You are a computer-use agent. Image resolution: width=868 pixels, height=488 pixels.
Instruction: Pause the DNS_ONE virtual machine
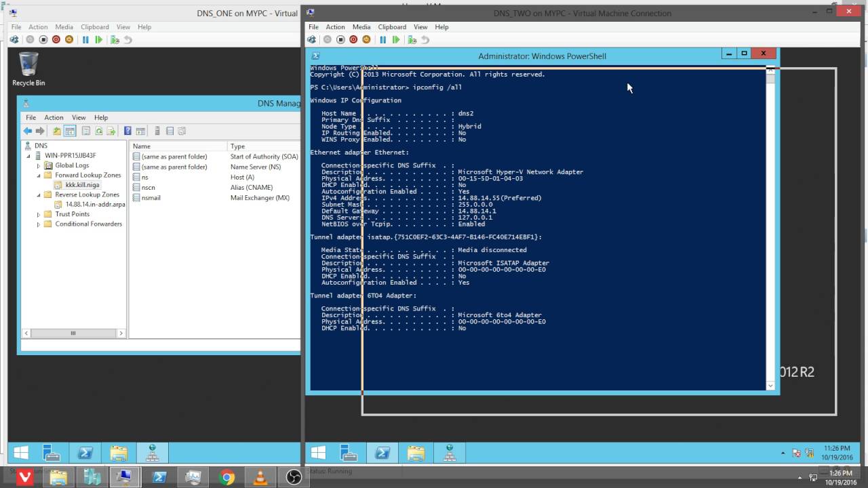[x=85, y=40]
